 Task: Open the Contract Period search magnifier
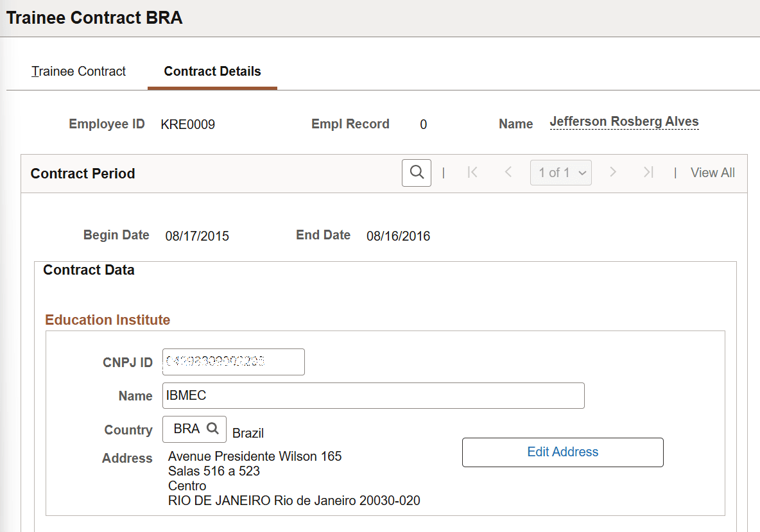[416, 173]
